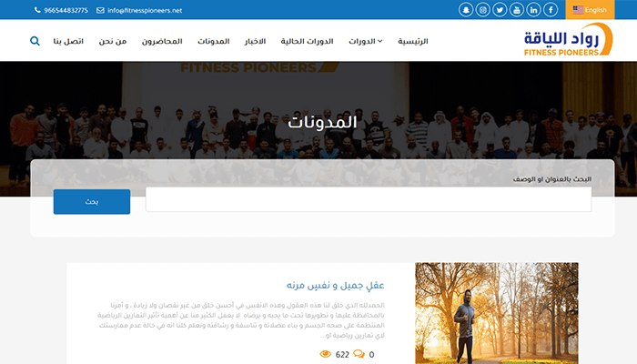Expand the الدورات dropdown menu
This screenshot has height=364, width=637.
(x=366, y=41)
